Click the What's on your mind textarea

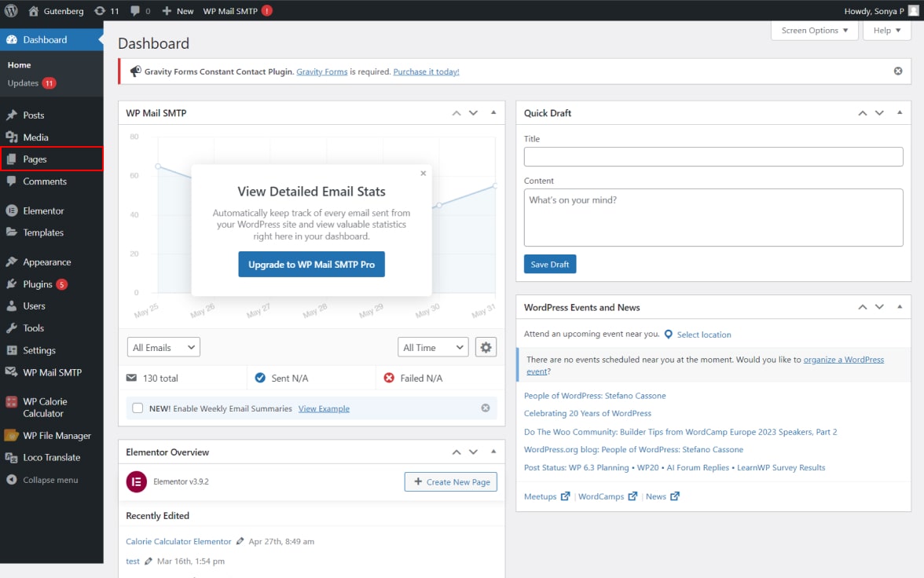click(x=713, y=218)
